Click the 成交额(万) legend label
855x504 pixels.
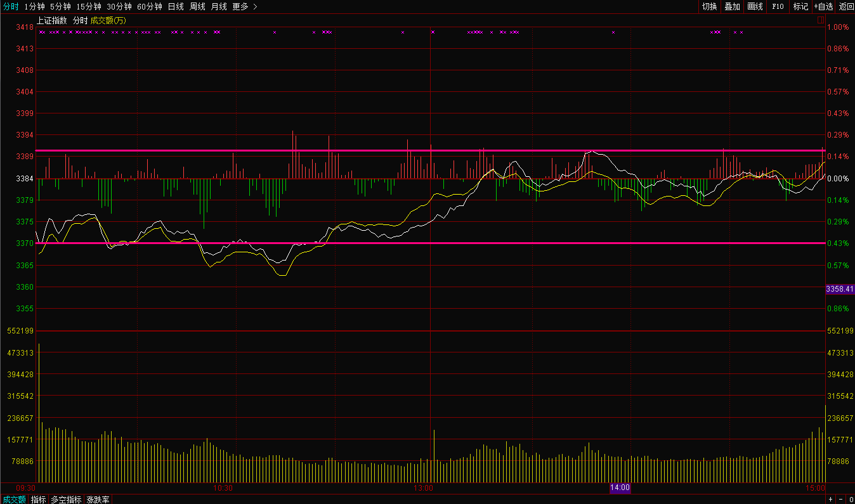click(108, 20)
